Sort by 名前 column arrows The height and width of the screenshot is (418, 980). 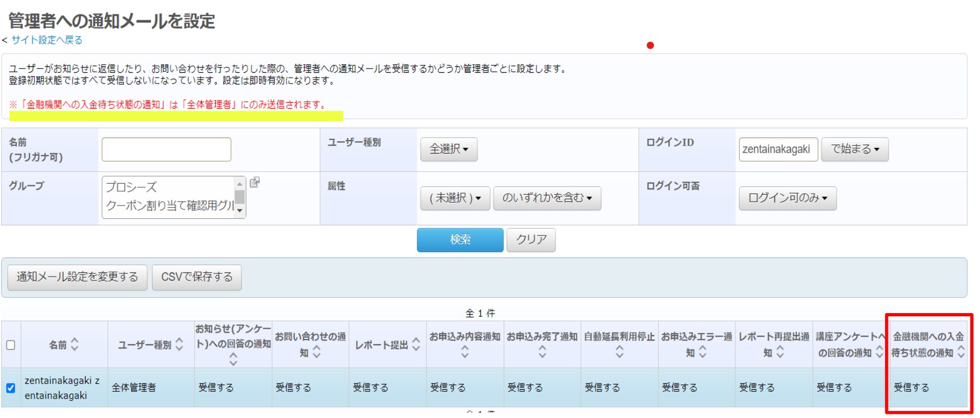[74, 344]
